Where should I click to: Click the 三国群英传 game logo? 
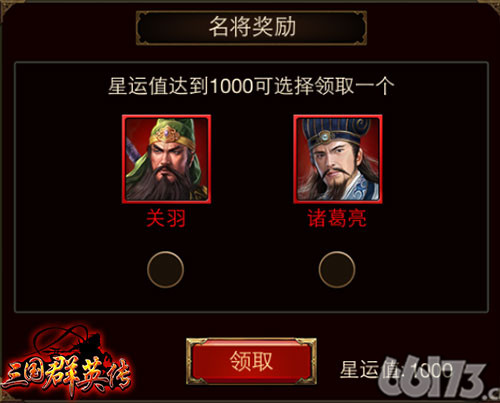[x=66, y=365]
